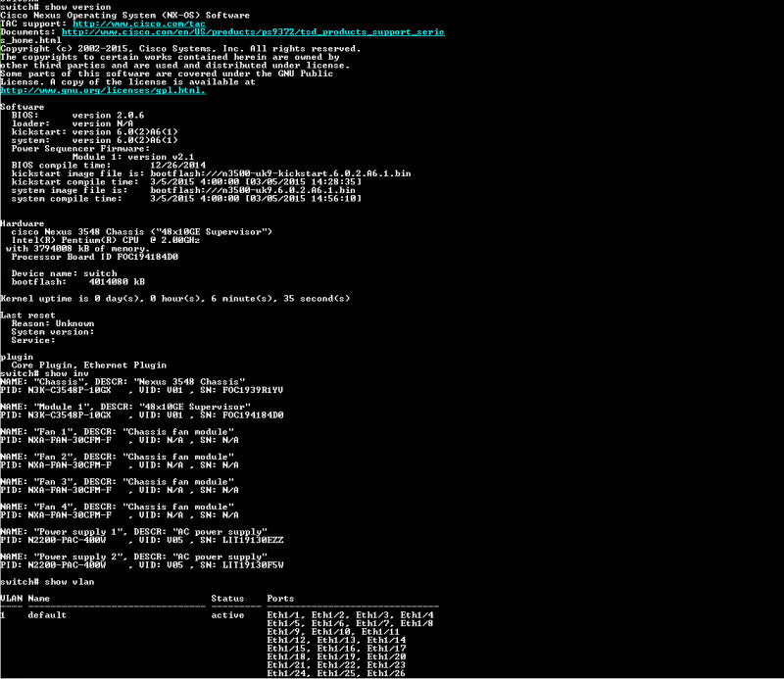Click the 'cisco Nexus 3548 Chassis' hardware line
The width and height of the screenshot is (784, 679).
point(142,232)
